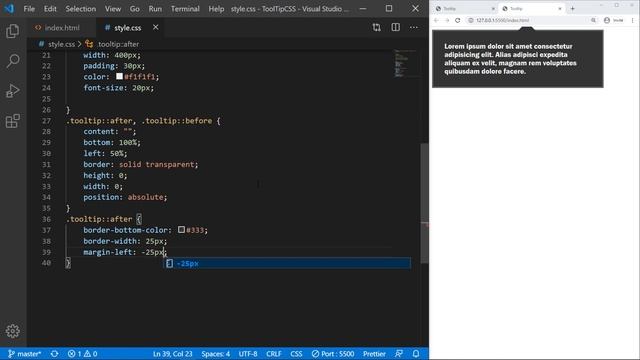Change language mode via CSS status item
Image resolution: width=640 pixels, height=360 pixels.
tap(296, 354)
